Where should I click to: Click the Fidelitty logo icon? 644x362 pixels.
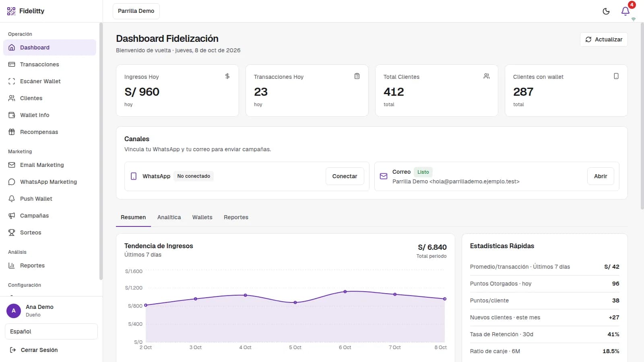pos(11,11)
